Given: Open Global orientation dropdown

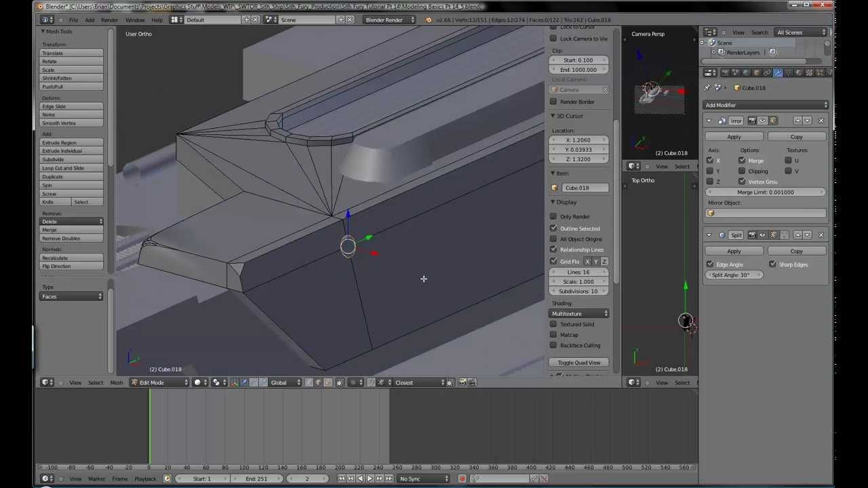Looking at the screenshot, I should click(x=285, y=382).
